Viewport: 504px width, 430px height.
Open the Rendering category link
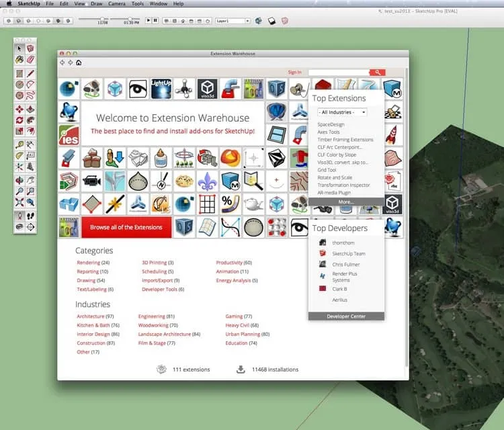point(89,263)
